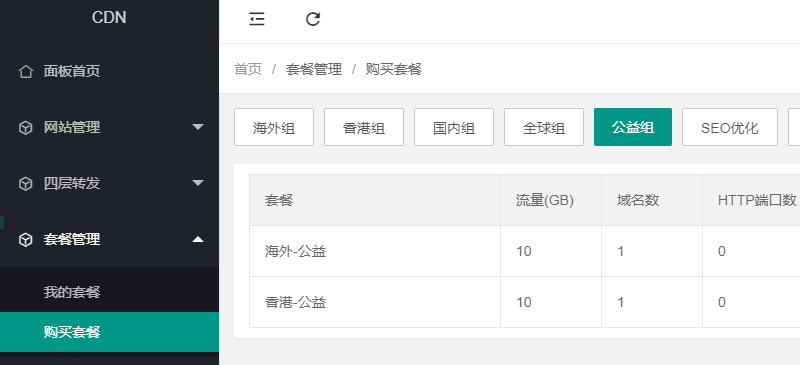This screenshot has height=365, width=800.
Task: Switch to the 香港组 tab
Action: [364, 127]
